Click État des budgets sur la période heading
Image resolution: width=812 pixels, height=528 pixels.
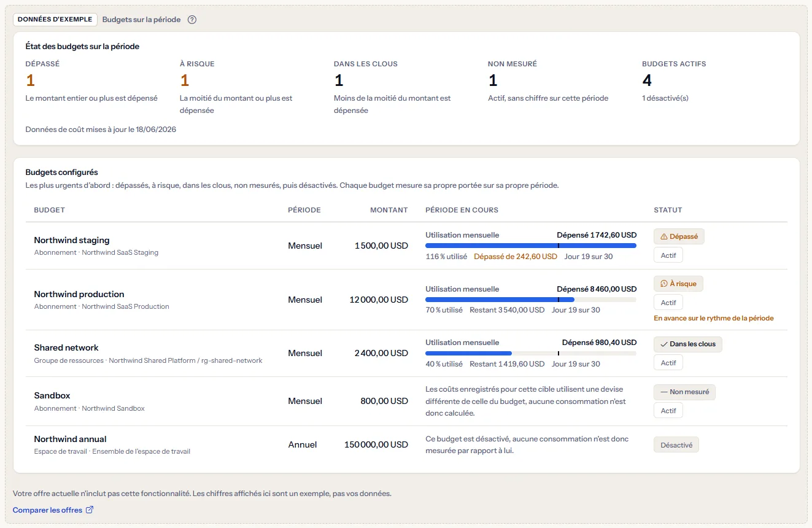(82, 46)
